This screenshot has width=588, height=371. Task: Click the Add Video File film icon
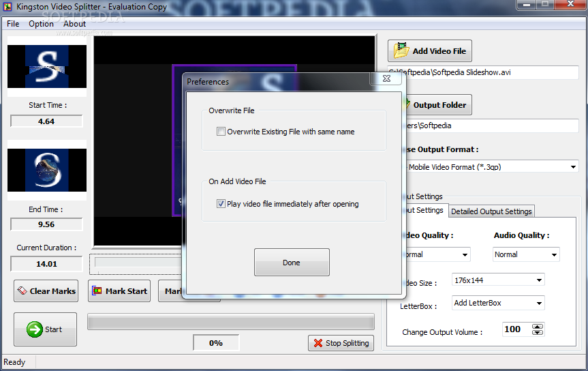click(401, 50)
